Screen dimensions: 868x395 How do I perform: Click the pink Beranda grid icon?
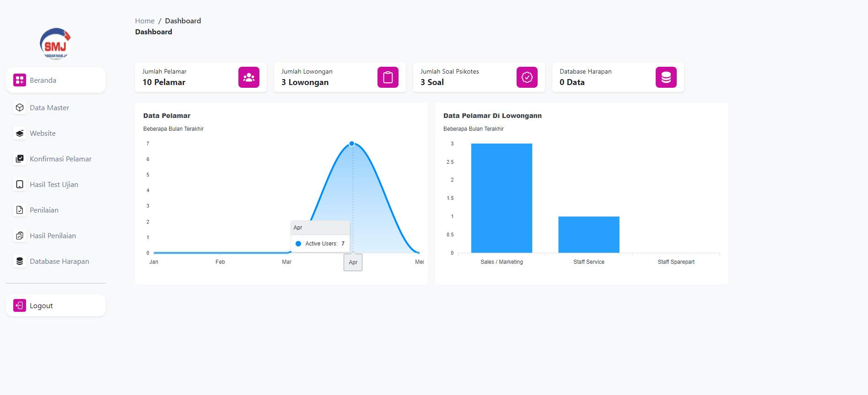[20, 80]
